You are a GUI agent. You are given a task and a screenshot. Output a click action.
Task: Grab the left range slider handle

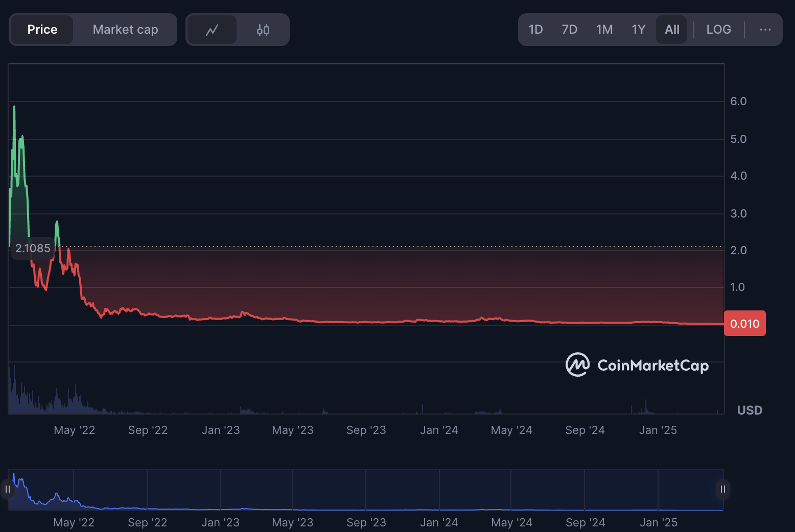pos(8,489)
